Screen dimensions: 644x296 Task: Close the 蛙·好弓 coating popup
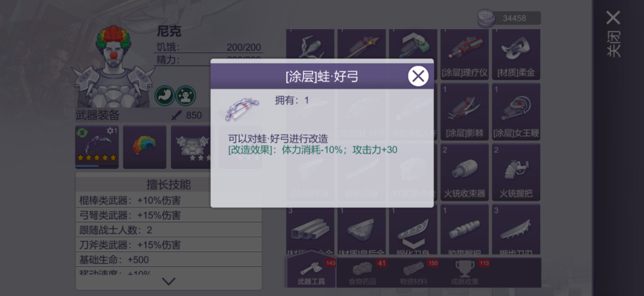tap(417, 76)
